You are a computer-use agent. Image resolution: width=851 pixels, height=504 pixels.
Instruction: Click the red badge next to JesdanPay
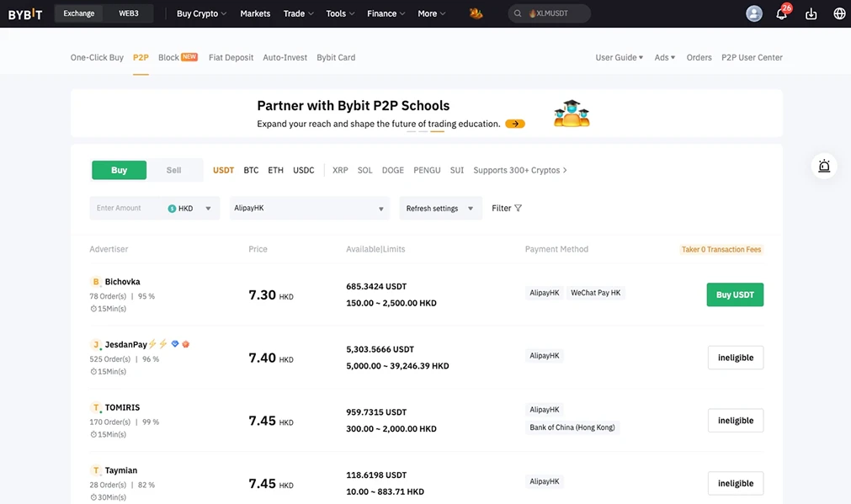tap(186, 344)
